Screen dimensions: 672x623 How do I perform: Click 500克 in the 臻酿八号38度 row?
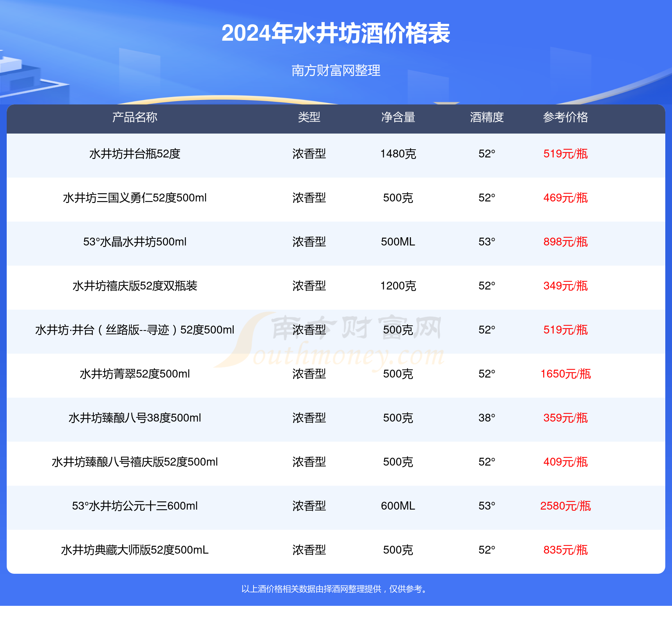click(x=398, y=418)
